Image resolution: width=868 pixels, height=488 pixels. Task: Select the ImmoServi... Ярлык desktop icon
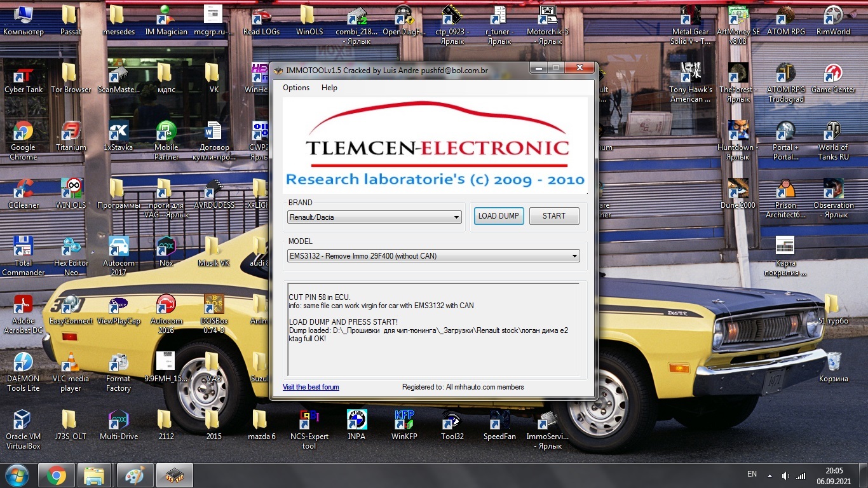point(548,430)
